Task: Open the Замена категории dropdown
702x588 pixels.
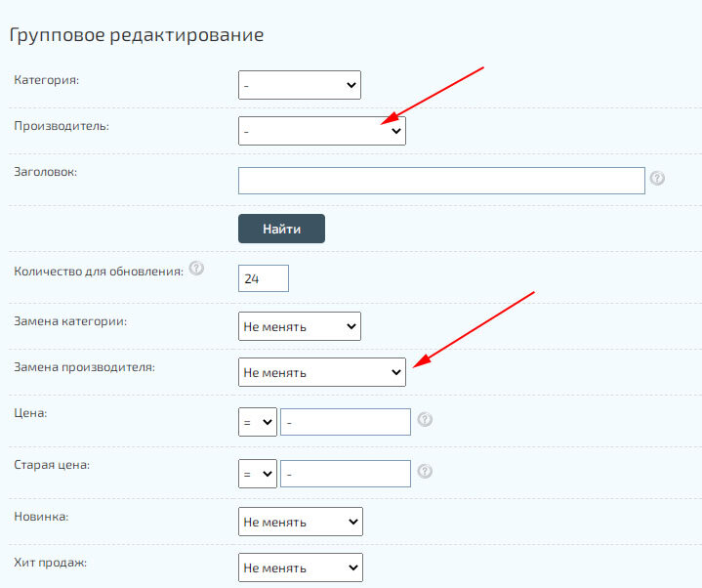Action: click(299, 326)
